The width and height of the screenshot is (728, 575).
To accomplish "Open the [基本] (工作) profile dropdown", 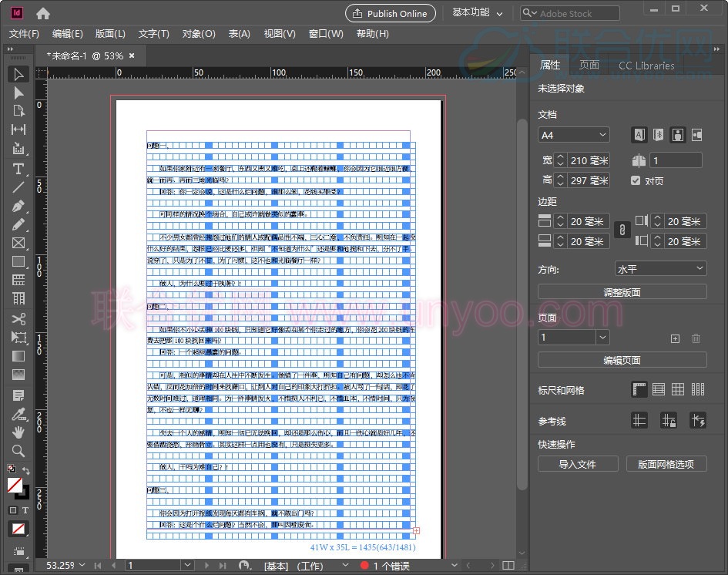I will [x=345, y=565].
